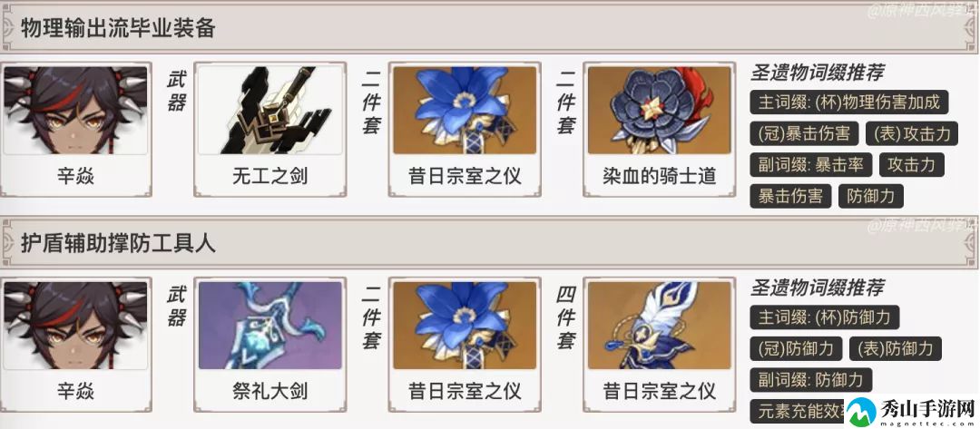Select the 昔日宗室之仪 feather artifact icon
This screenshot has height=429, width=980.
tap(659, 326)
